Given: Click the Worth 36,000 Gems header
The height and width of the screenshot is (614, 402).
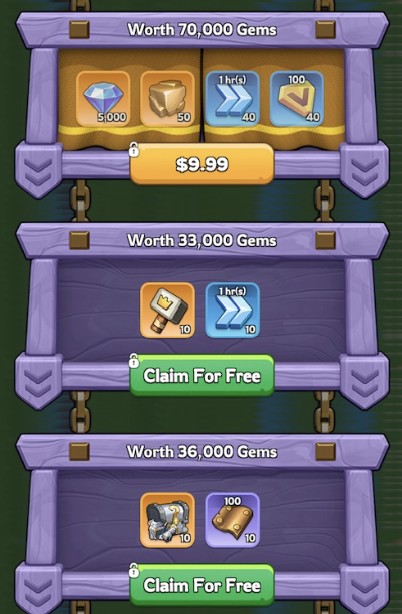Looking at the screenshot, I should [x=202, y=451].
